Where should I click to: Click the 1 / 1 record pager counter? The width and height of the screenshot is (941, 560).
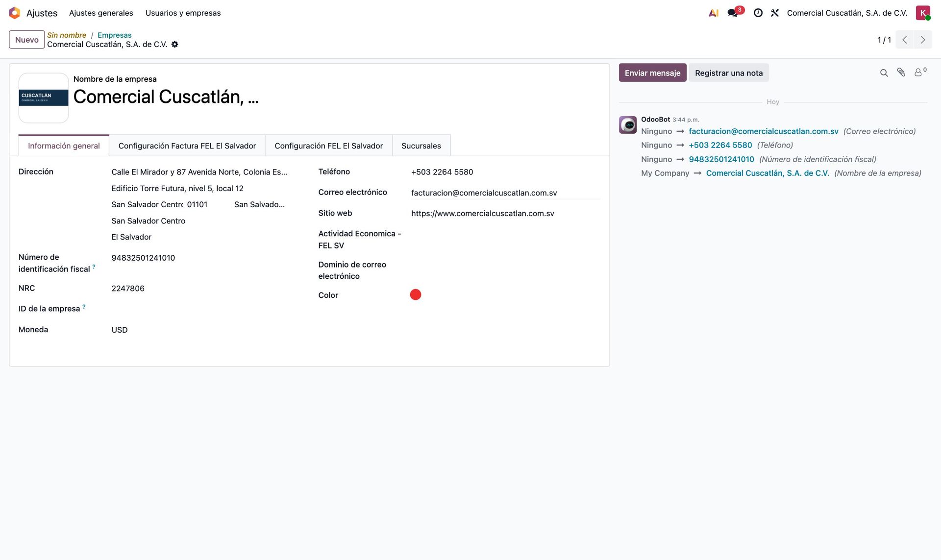click(x=884, y=40)
